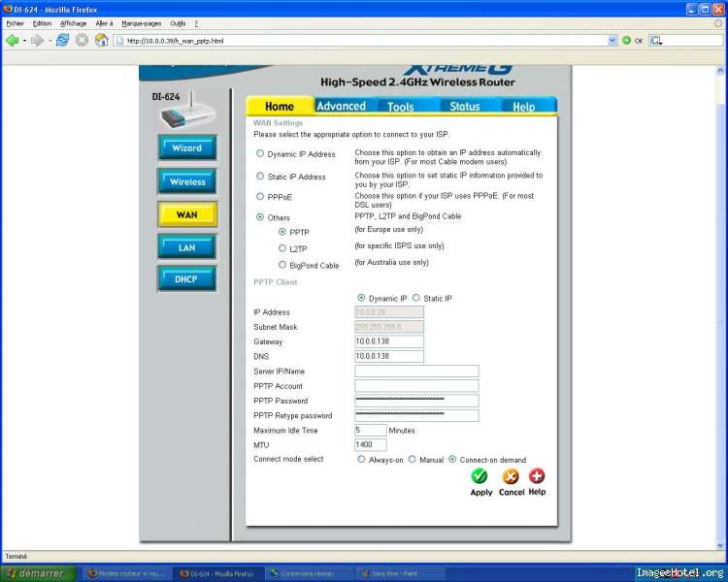The image size is (728, 582).
Task: Select Dynamic IP Address WAN option
Action: pyautogui.click(x=260, y=153)
